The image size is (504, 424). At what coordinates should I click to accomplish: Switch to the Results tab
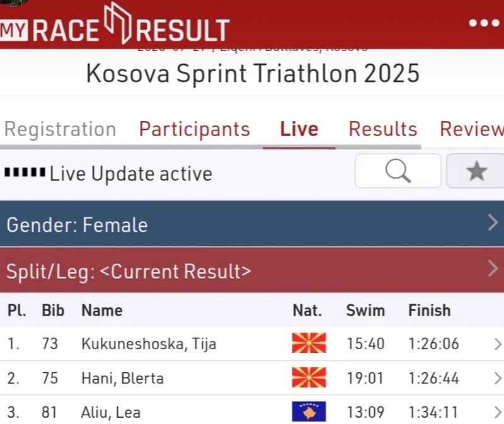[x=383, y=129]
